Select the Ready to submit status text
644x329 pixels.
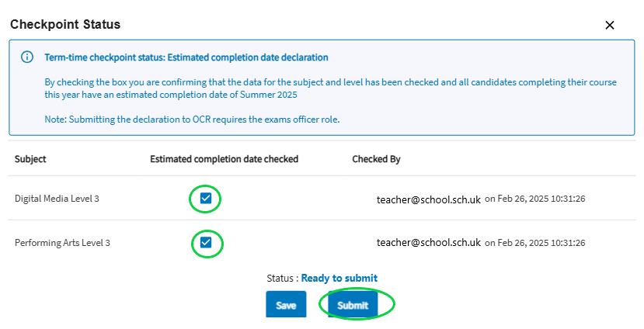pyautogui.click(x=339, y=278)
